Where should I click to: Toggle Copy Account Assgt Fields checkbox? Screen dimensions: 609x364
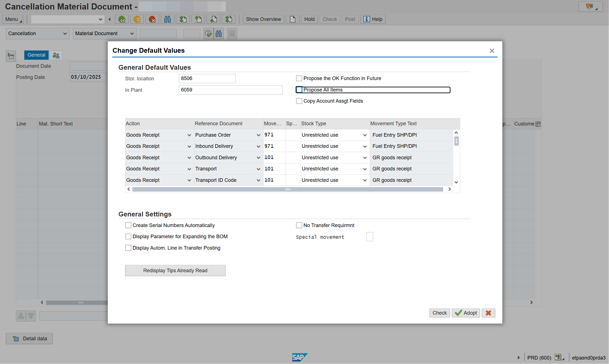[x=299, y=101]
